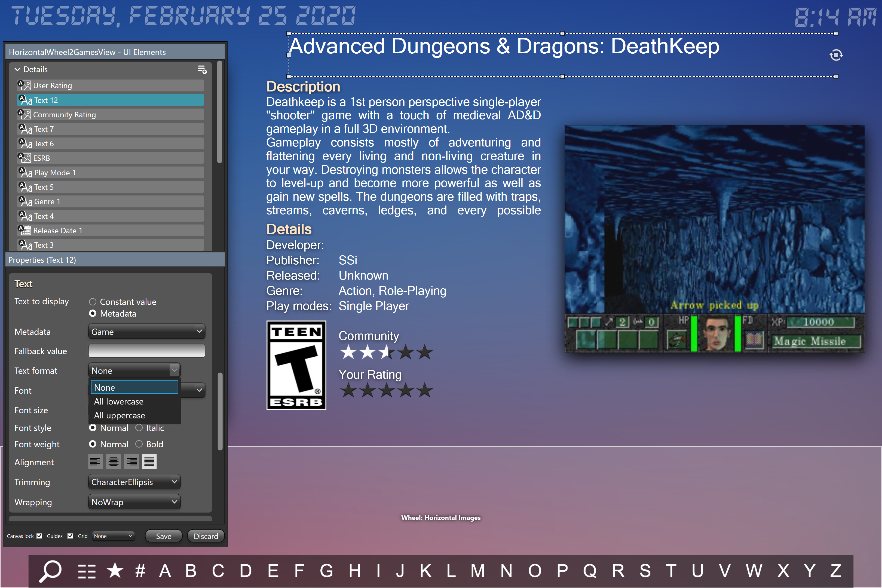Toggle the Canvas lock checkbox
The width and height of the screenshot is (882, 588).
(39, 536)
